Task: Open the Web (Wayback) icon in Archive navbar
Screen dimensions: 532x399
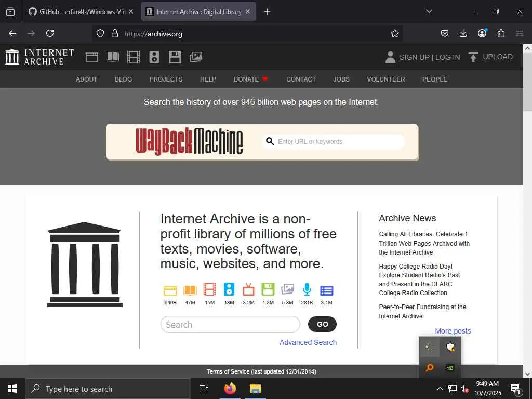Action: 91,57
